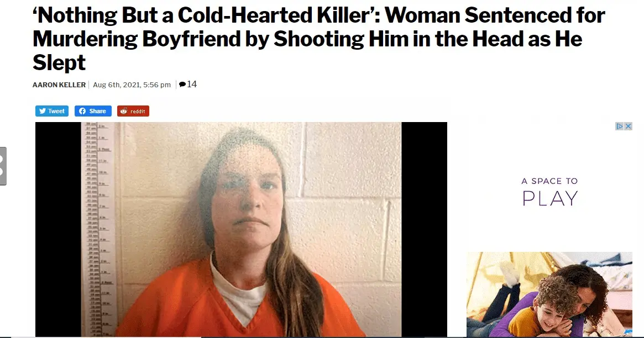Click the black bar right of the mugshot
The height and width of the screenshot is (338, 644).
(425, 229)
